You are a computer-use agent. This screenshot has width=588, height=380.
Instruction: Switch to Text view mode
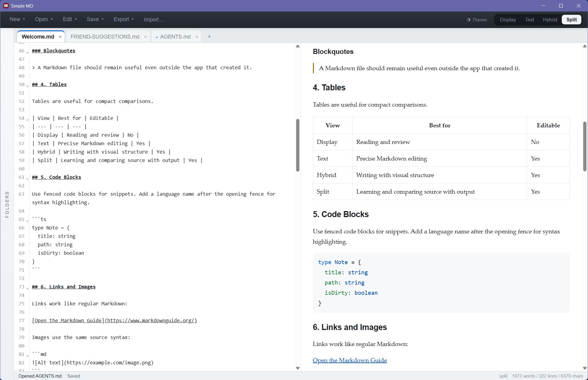pos(529,20)
